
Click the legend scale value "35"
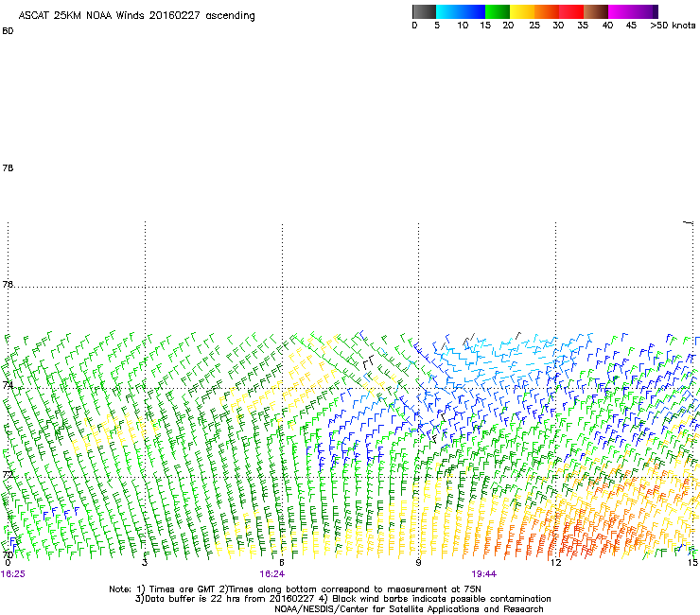583,26
